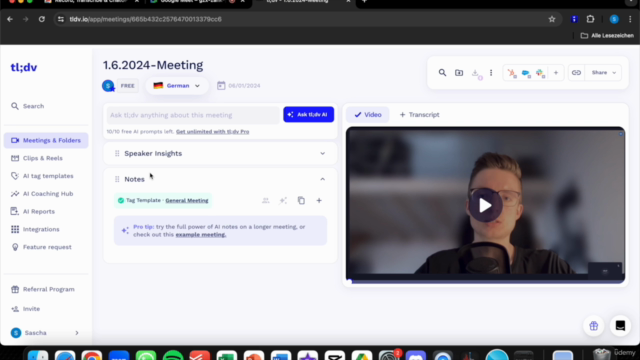This screenshot has height=360, width=640.
Task: Click the Ask tl;dv AI button
Action: click(309, 115)
